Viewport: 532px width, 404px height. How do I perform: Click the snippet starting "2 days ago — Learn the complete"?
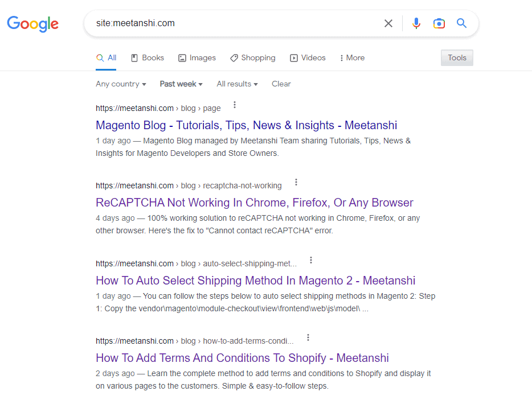(x=263, y=380)
